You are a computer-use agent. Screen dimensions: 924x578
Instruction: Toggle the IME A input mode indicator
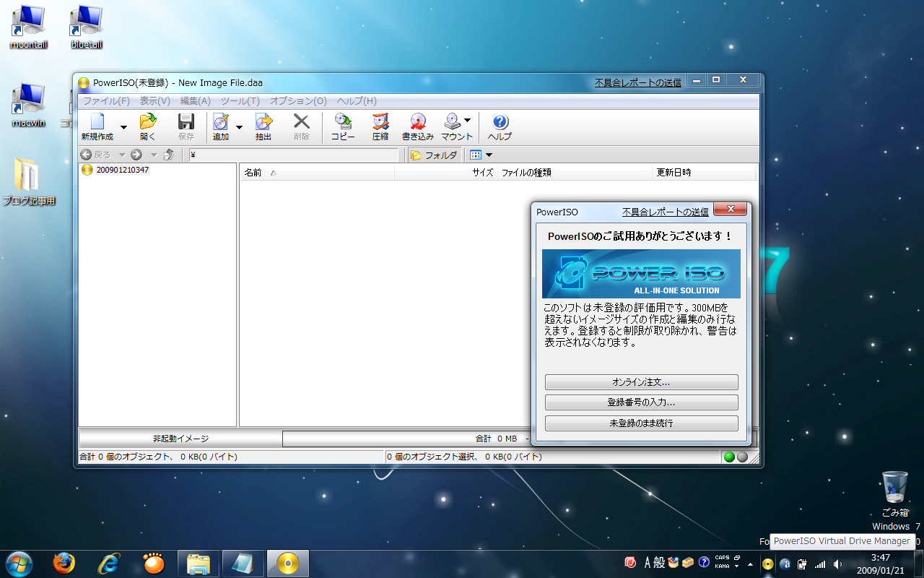(x=648, y=563)
